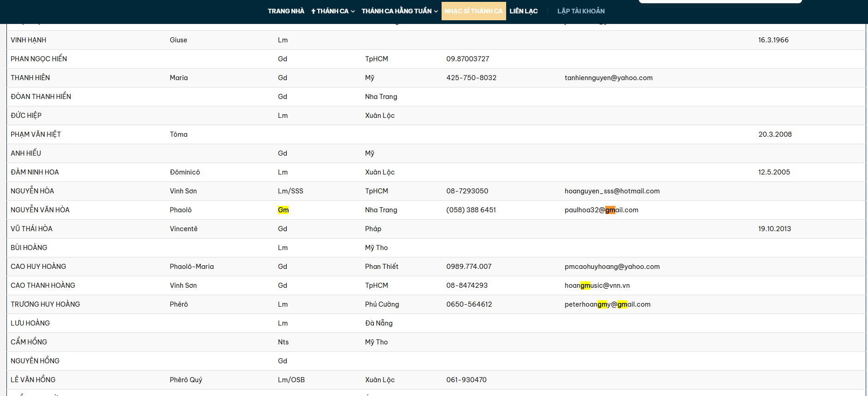Click the Lm/SSS title cell

[x=290, y=191]
